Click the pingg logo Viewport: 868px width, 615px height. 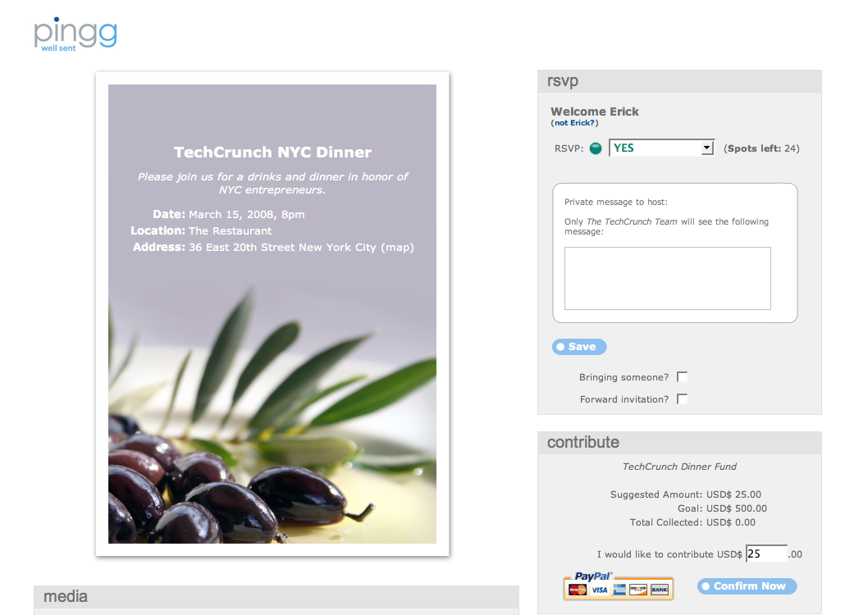pyautogui.click(x=75, y=34)
